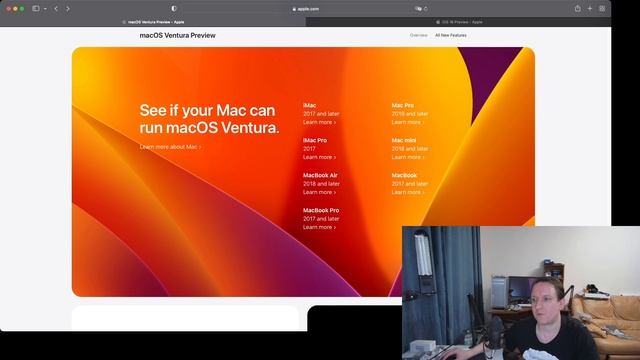Toggle the Safari sidebar button
This screenshot has height=360, width=640.
click(x=36, y=9)
